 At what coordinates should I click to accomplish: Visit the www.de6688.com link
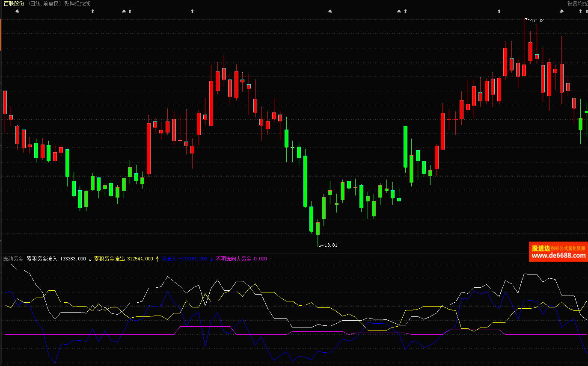click(558, 256)
